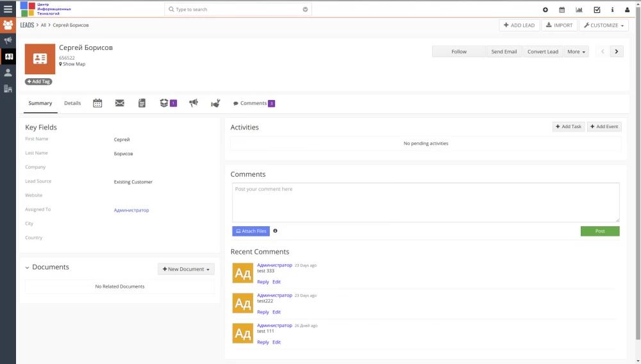Open the hamburger main menu
Screen dimensions: 641x364
pos(8,9)
